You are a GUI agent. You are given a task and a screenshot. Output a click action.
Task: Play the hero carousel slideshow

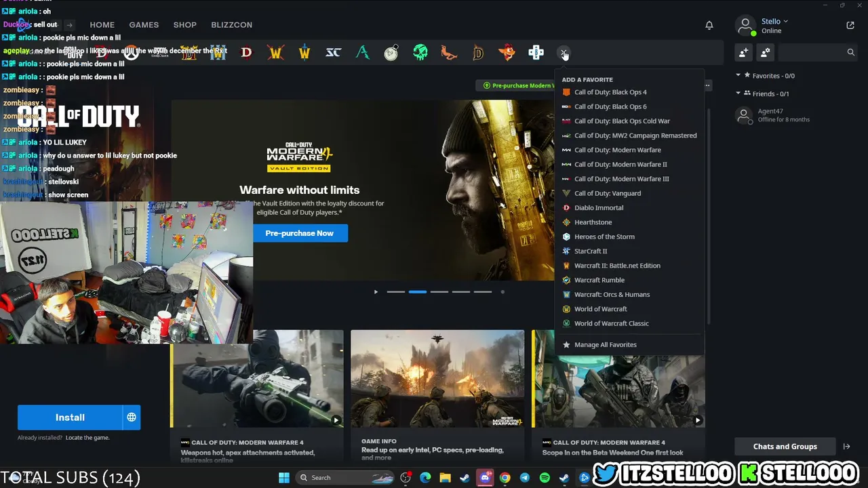coord(376,292)
